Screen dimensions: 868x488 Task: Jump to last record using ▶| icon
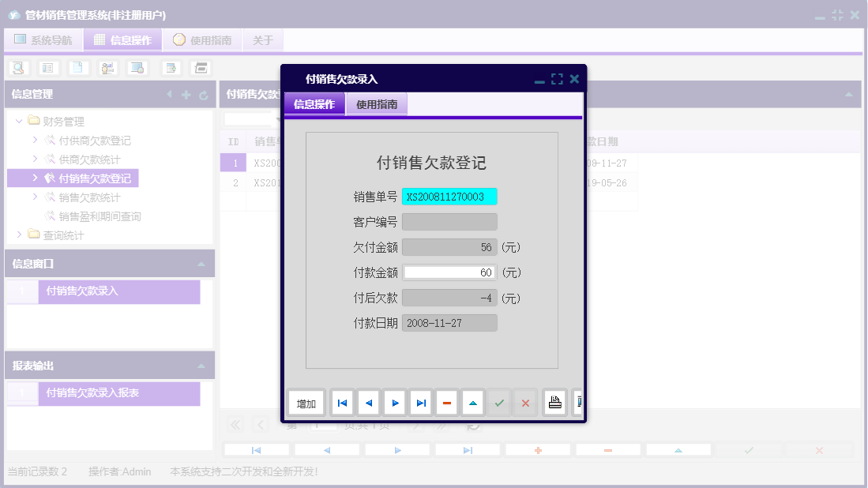(420, 403)
